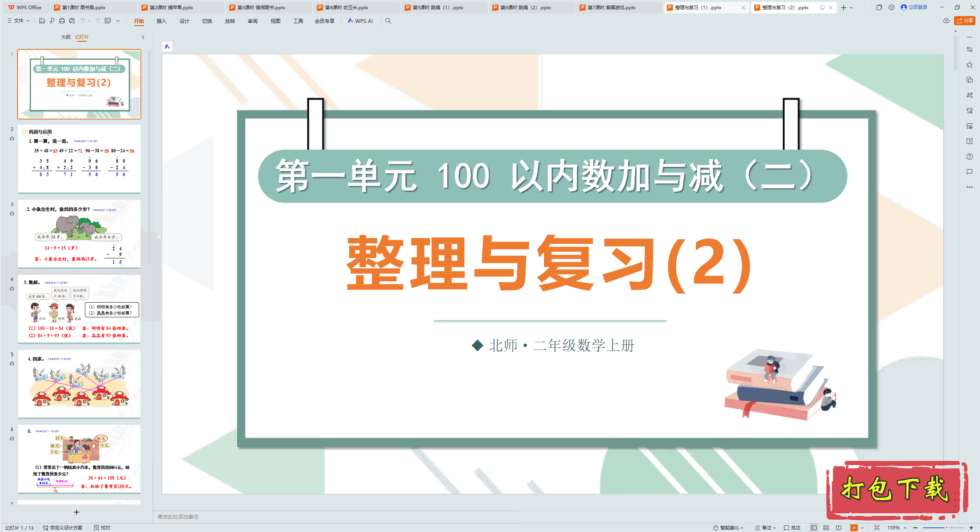
Task: Click the print icon in quick access toolbar
Action: (x=62, y=21)
